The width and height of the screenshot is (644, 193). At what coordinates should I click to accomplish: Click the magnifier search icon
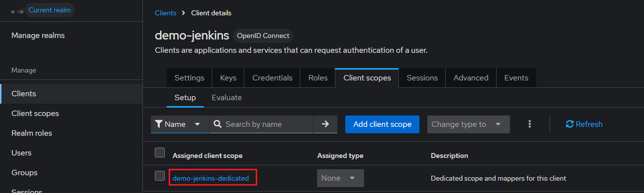(218, 124)
